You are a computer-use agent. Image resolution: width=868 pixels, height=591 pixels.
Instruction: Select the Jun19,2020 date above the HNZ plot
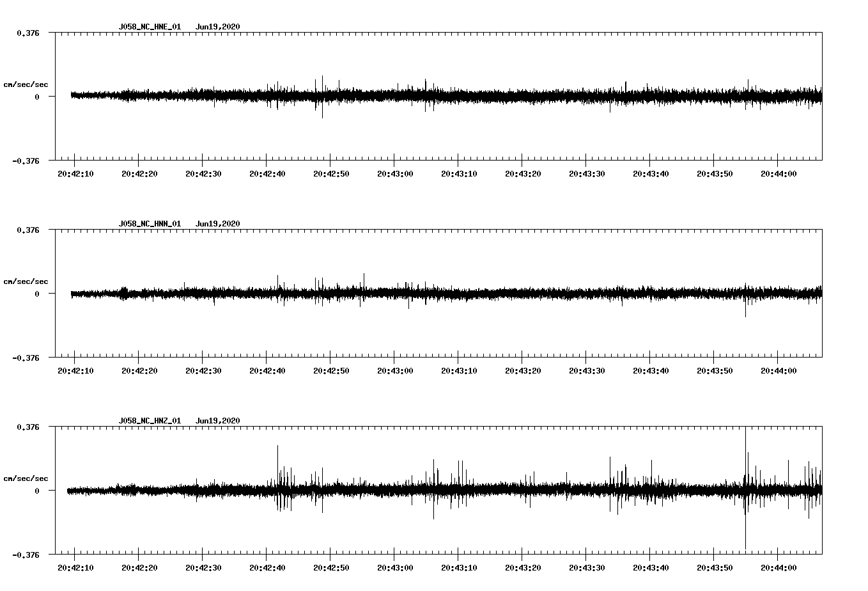[x=217, y=421]
